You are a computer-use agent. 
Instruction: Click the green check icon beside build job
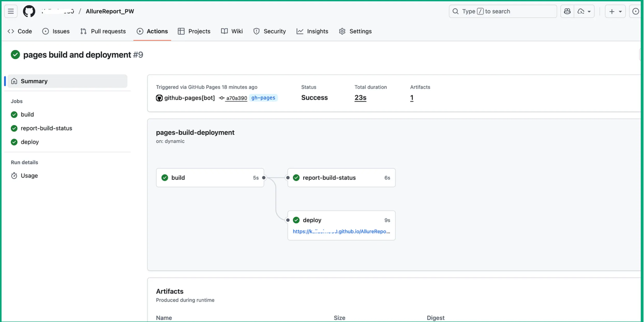(14, 114)
